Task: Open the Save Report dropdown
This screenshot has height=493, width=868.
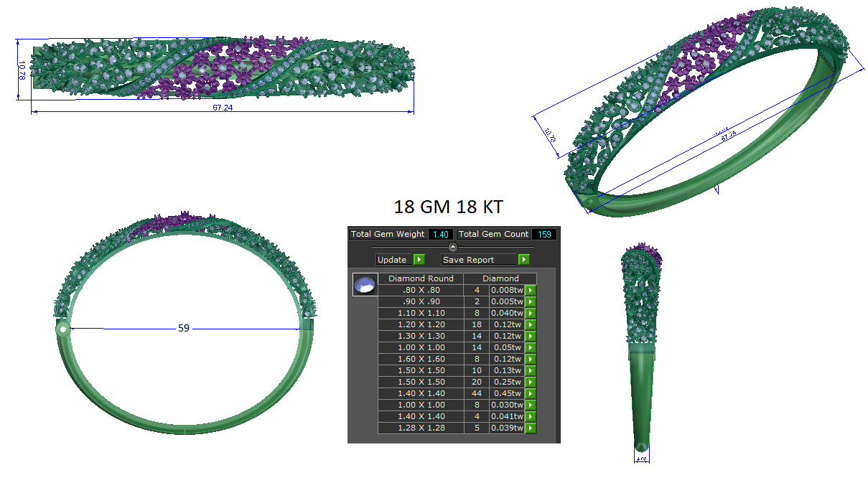Action: [479, 260]
